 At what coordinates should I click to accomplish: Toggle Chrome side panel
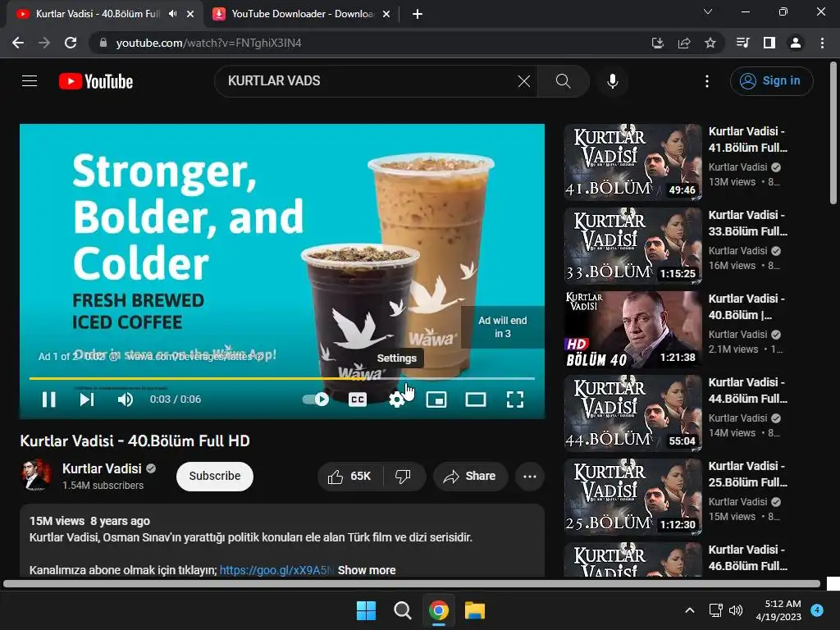pyautogui.click(x=769, y=43)
